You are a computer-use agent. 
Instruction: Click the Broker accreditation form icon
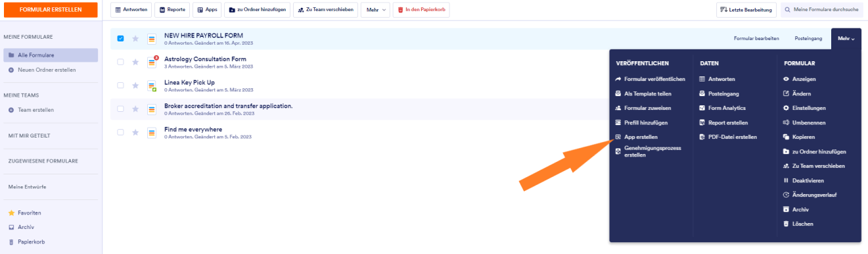152,109
